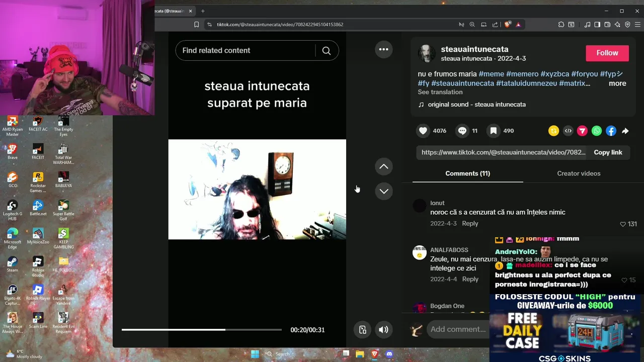The width and height of the screenshot is (644, 362).
Task: Open the Steam desktop shortcut
Action: click(12, 264)
